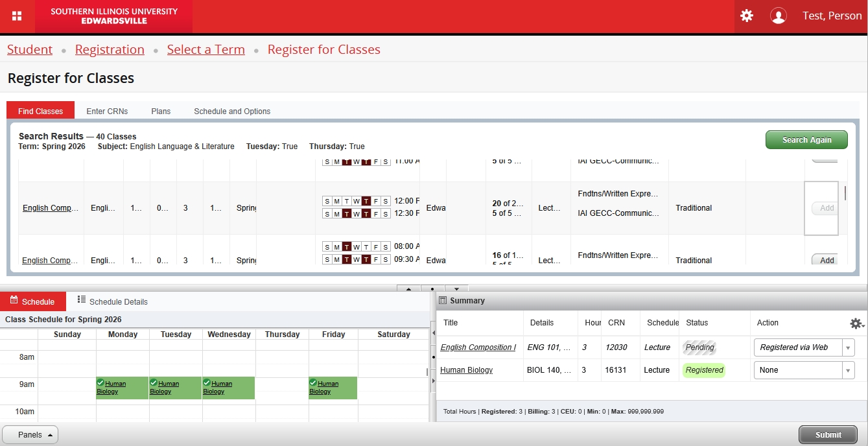Click the panel divider up arrow
The image size is (868, 446).
(x=409, y=288)
